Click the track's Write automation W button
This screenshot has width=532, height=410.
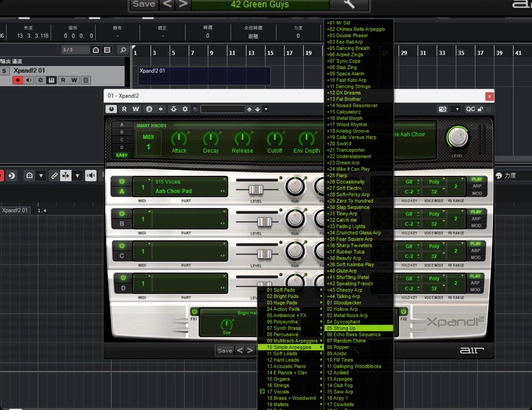[74, 80]
